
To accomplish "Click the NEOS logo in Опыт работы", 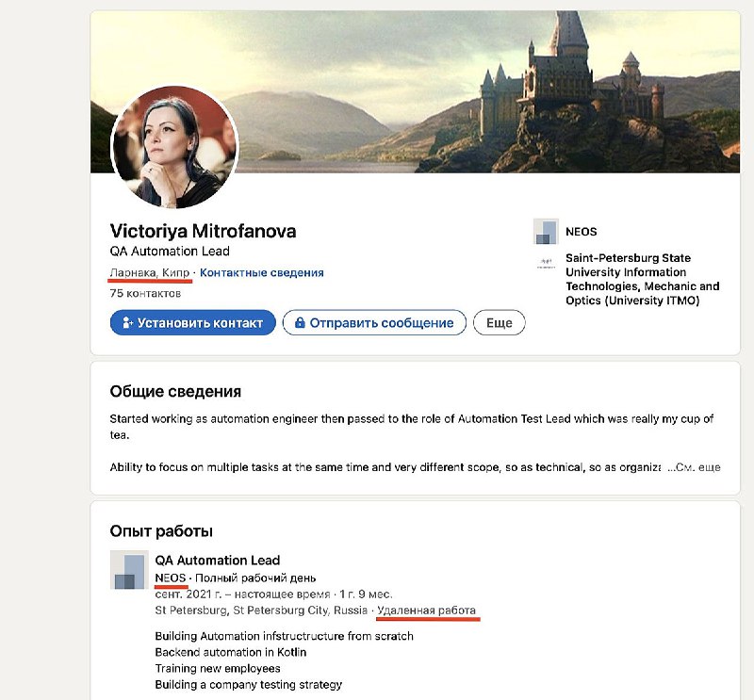I will coord(129,570).
